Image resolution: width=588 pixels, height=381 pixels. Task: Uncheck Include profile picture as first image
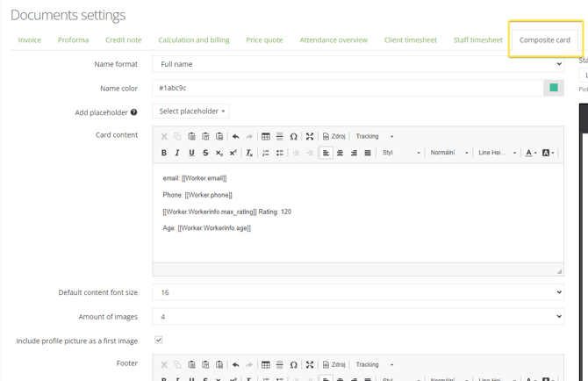[158, 340]
